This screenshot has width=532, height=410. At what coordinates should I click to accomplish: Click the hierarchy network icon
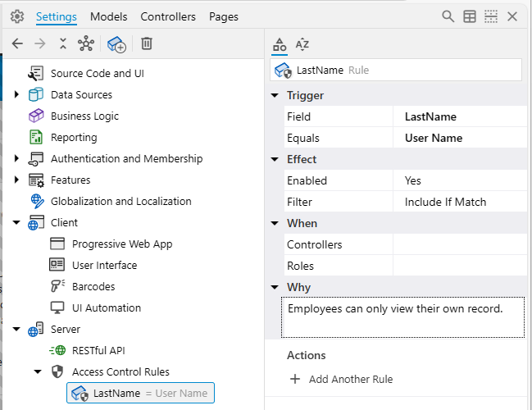[x=86, y=43]
